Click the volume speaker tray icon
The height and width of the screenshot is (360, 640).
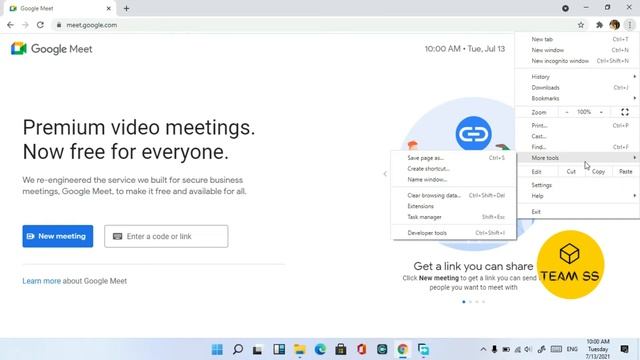click(x=528, y=349)
